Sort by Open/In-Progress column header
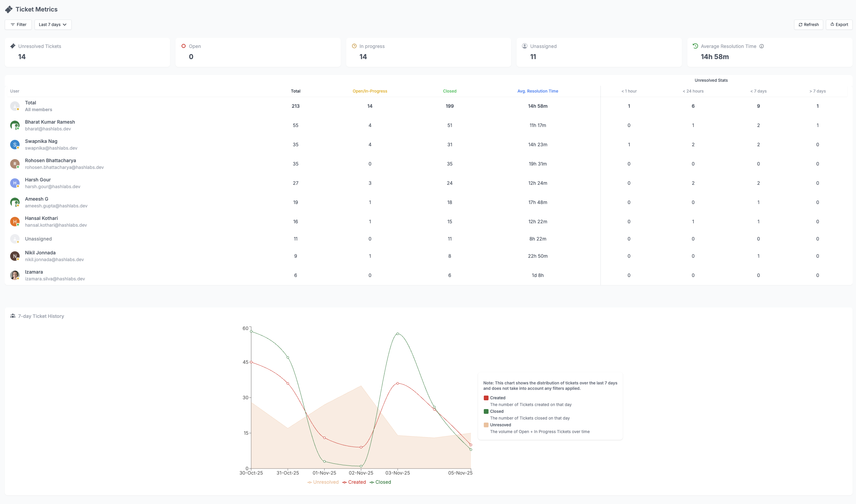This screenshot has height=504, width=856. pos(370,91)
